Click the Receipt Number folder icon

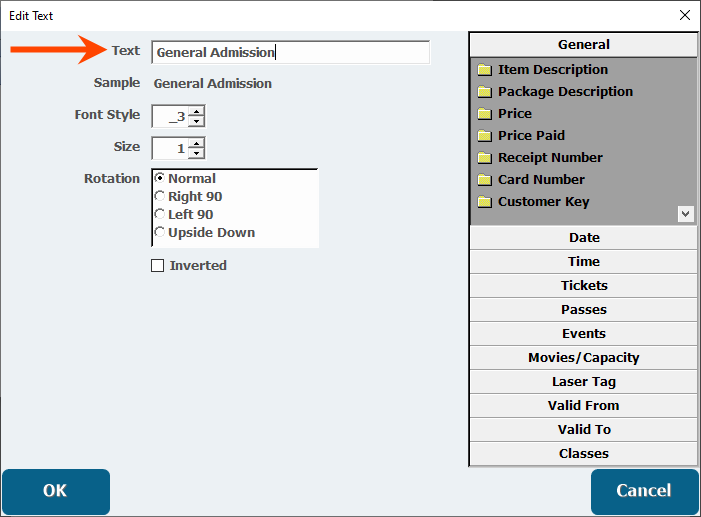pyautogui.click(x=485, y=158)
